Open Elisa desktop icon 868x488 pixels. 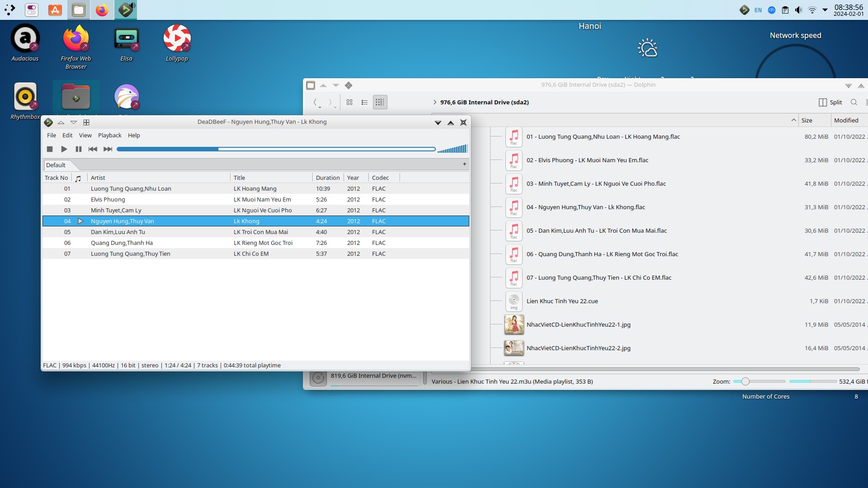tap(127, 44)
